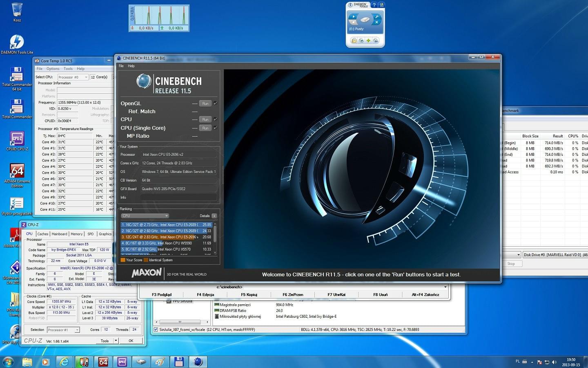Click F5 Kopiuj in Total Commander
The image size is (588, 368).
pos(249,294)
